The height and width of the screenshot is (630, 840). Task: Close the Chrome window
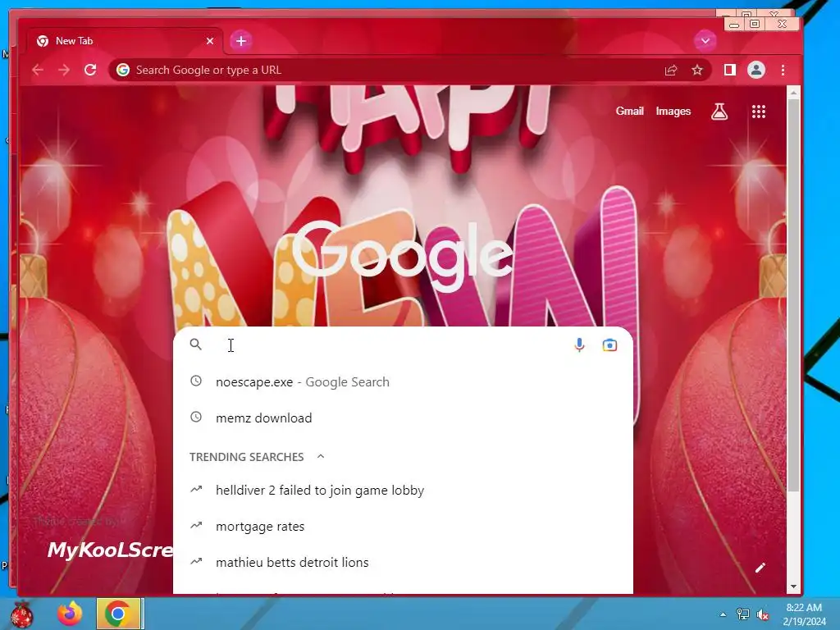tap(782, 24)
